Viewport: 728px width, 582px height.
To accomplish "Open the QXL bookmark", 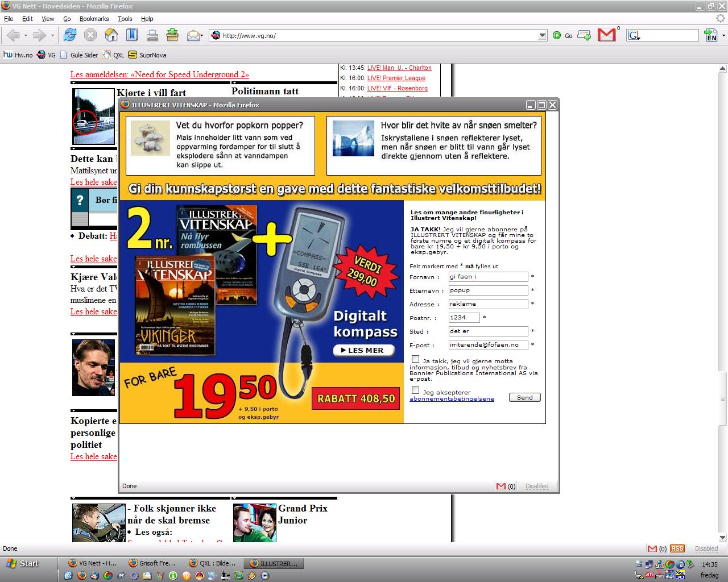I will tap(113, 55).
